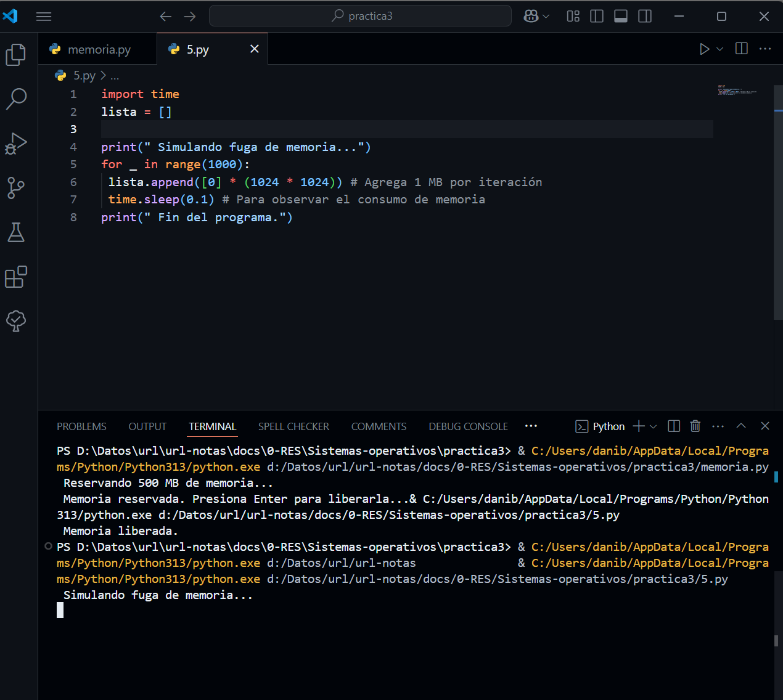Image resolution: width=783 pixels, height=700 pixels.
Task: Open the Extensions view
Action: pos(16,277)
